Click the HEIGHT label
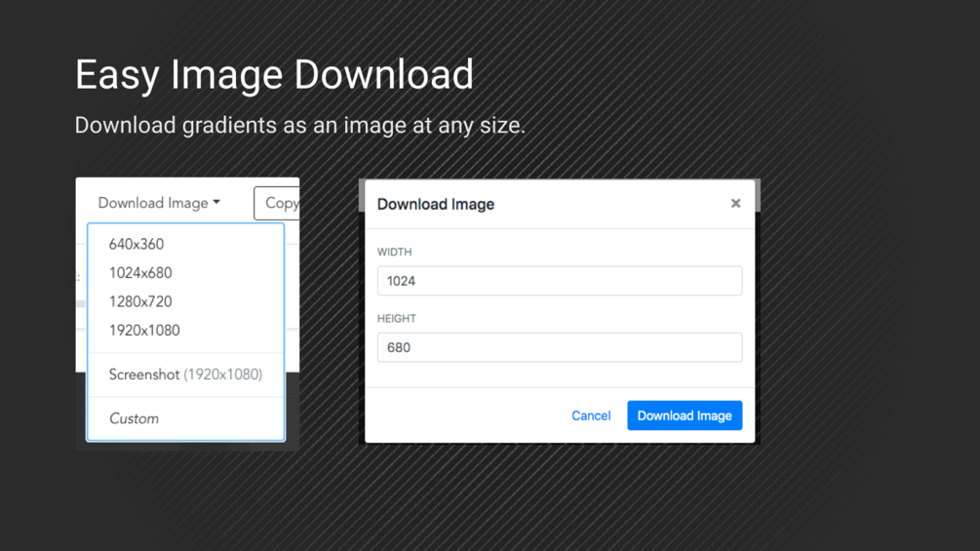 tap(396, 319)
